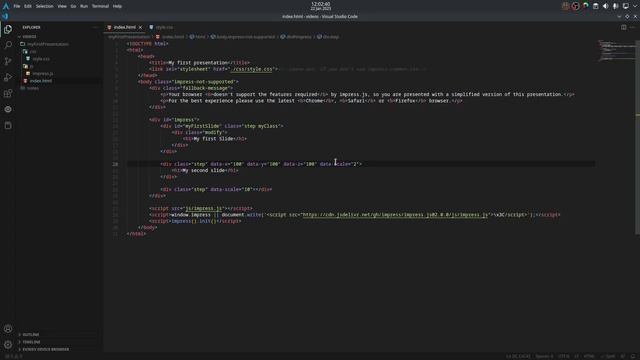Open the volume speaker tray icon
Viewport: 640px width, 360px height.
coord(605,6)
